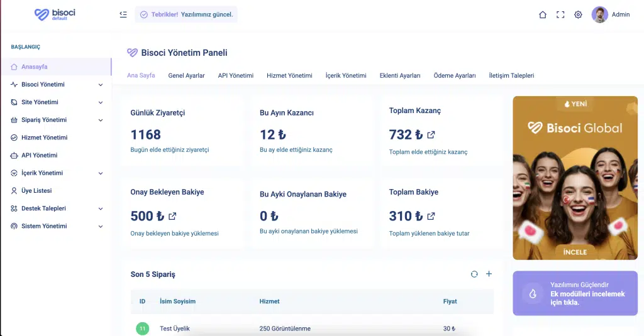Open the external link icon beside 310 ₺
The image size is (644, 336).
[431, 216]
